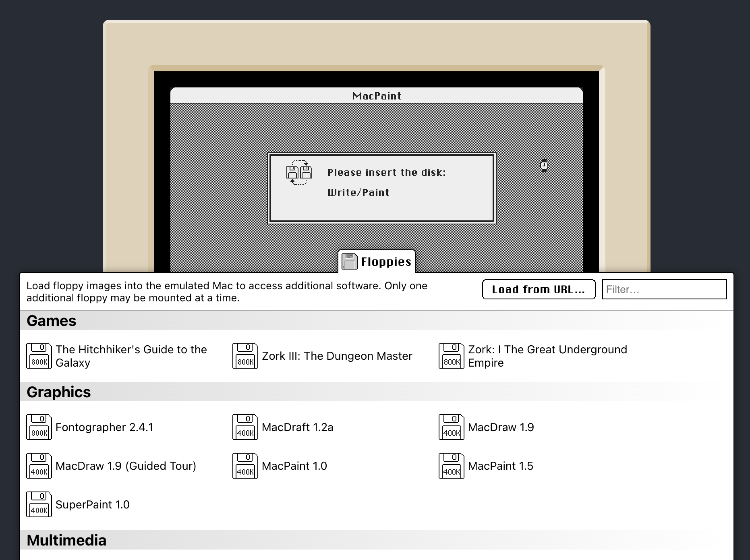
Task: Open the Floppies tab
Action: pyautogui.click(x=377, y=261)
